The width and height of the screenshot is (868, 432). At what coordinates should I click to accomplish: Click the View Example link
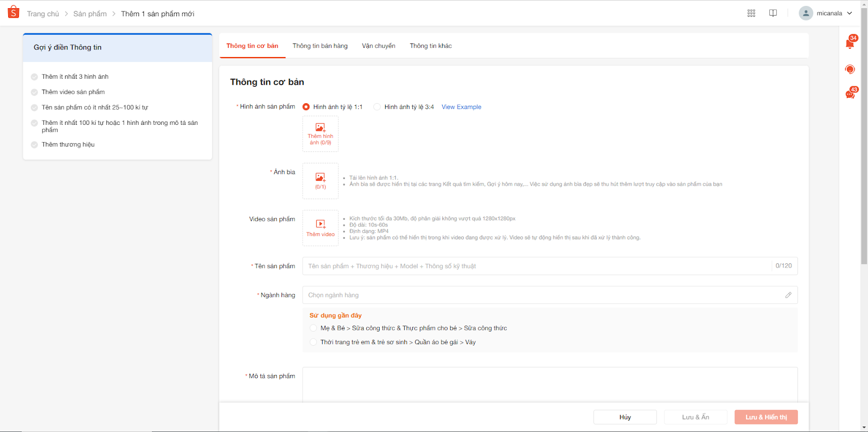[461, 107]
